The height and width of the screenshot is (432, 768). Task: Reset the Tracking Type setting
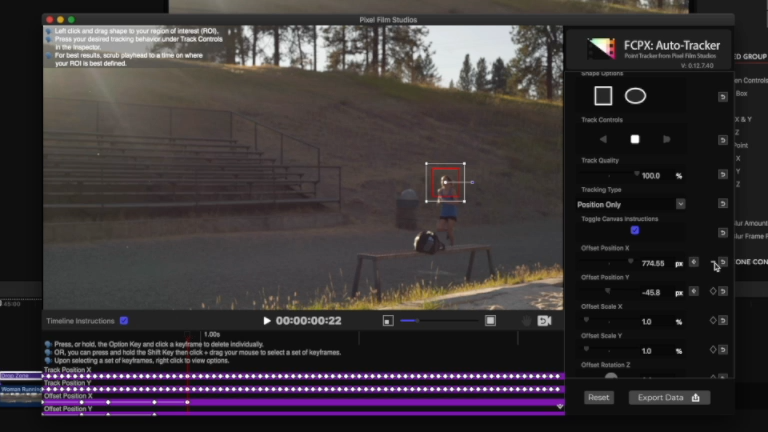pyautogui.click(x=722, y=204)
